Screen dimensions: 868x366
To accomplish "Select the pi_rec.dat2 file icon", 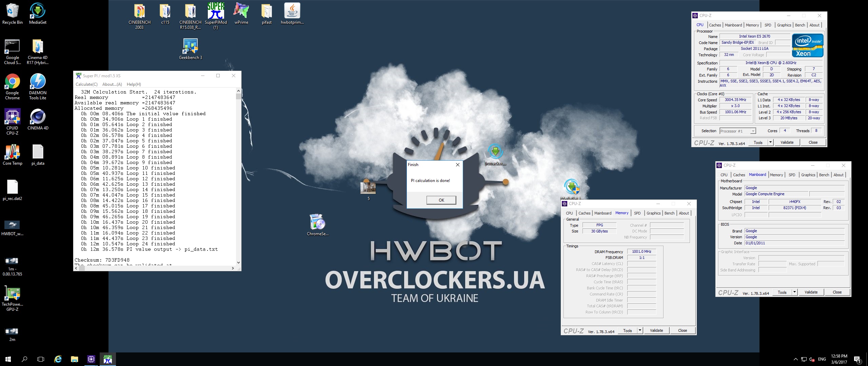I will point(13,190).
